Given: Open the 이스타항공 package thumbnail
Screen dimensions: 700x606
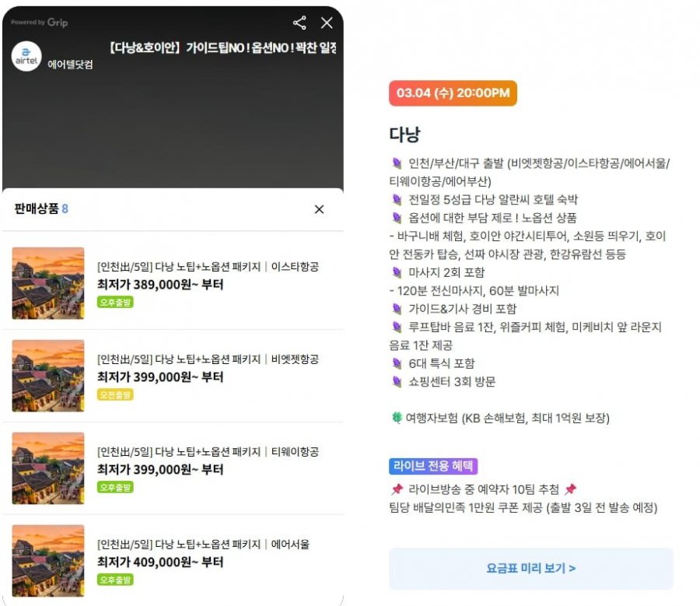Looking at the screenshot, I should pyautogui.click(x=48, y=283).
